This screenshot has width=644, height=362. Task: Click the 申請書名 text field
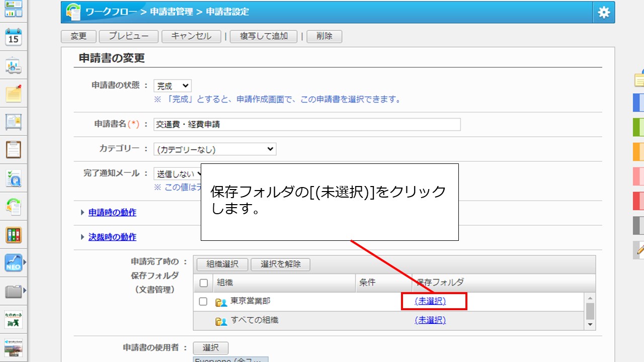tap(307, 125)
